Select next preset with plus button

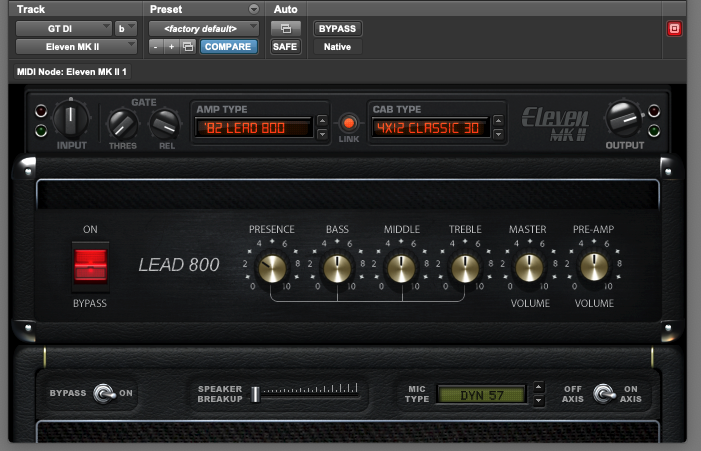(172, 46)
